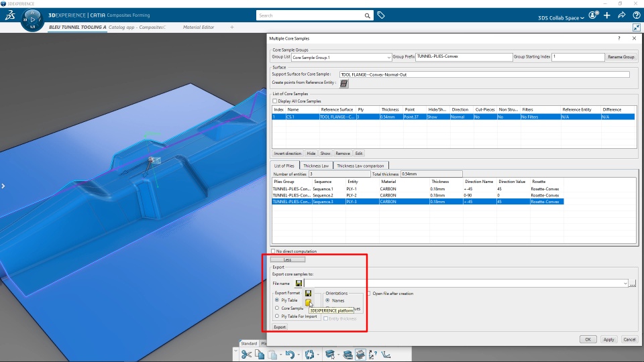
Task: Click the direction query tool with question mark
Action: 373,354
